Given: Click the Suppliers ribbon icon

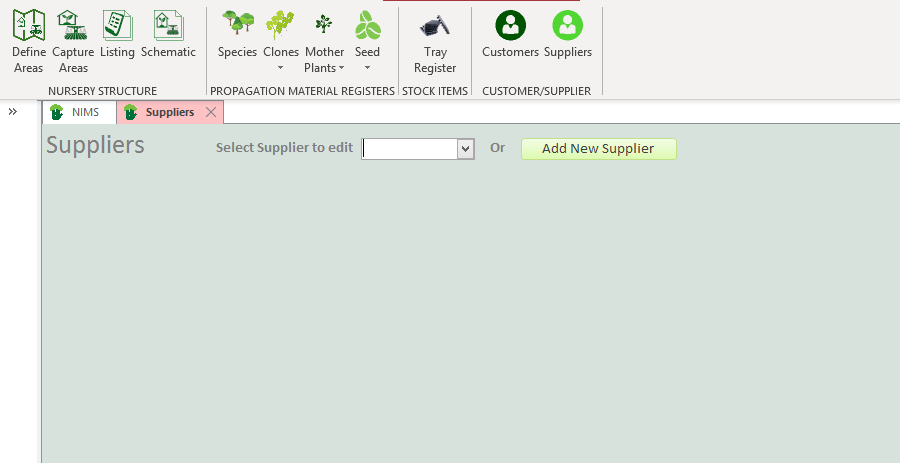Looking at the screenshot, I should [x=568, y=34].
